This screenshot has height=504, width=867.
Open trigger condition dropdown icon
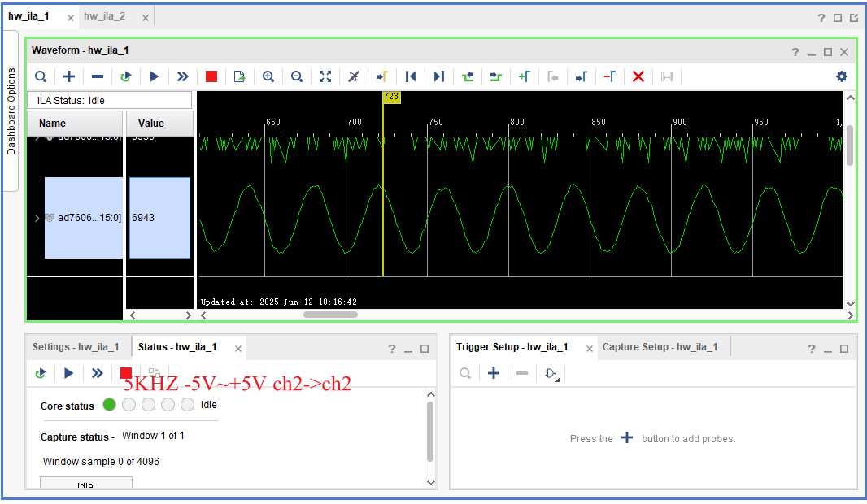pyautogui.click(x=551, y=374)
